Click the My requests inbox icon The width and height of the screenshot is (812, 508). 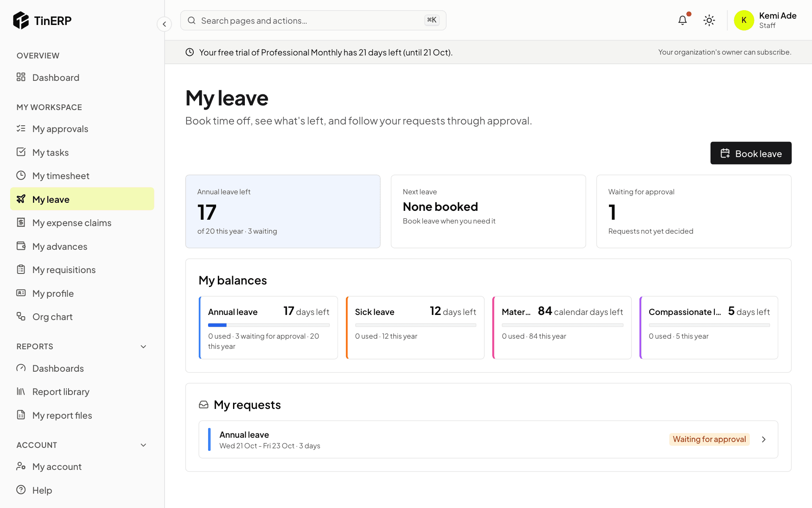tap(203, 405)
